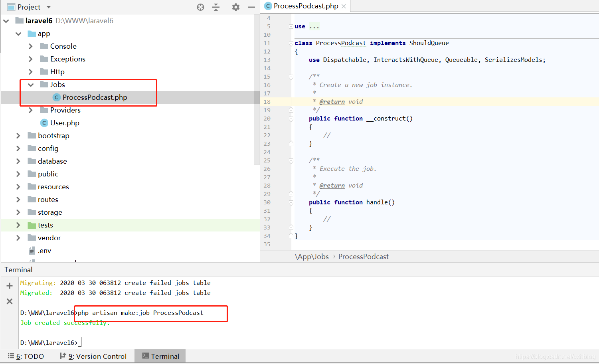Fold the class block at line 11

pyautogui.click(x=291, y=43)
